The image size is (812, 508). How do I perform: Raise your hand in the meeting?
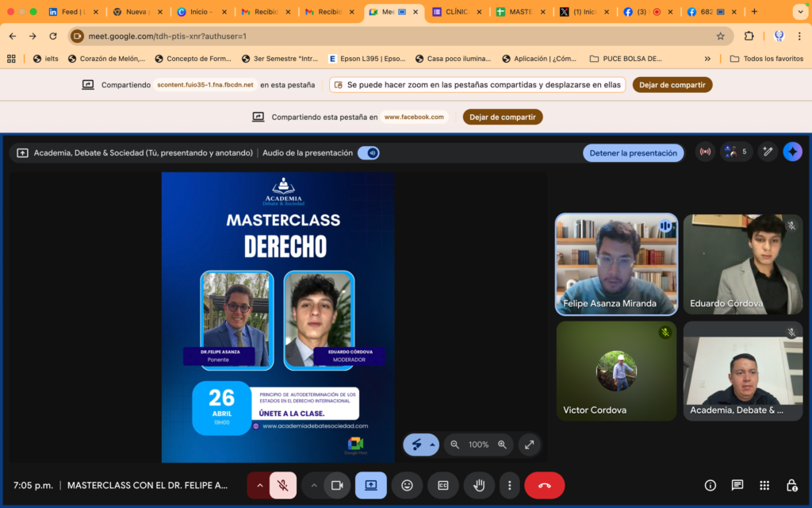(x=479, y=485)
